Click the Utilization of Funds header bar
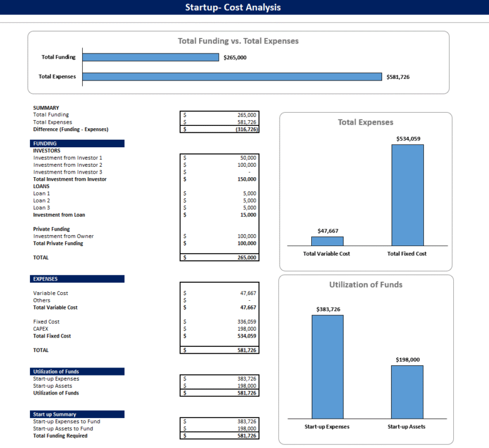 pyautogui.click(x=77, y=372)
